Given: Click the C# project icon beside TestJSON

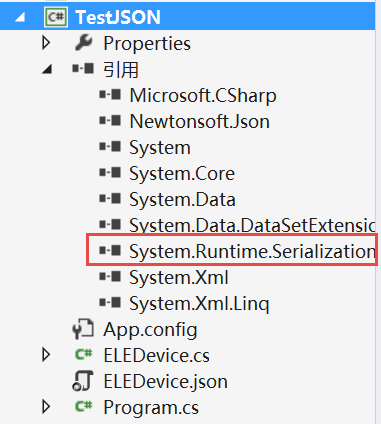Looking at the screenshot, I should tap(56, 17).
